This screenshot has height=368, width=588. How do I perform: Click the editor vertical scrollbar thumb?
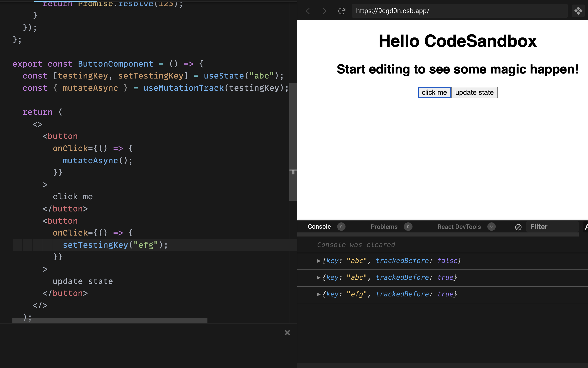coord(293,141)
